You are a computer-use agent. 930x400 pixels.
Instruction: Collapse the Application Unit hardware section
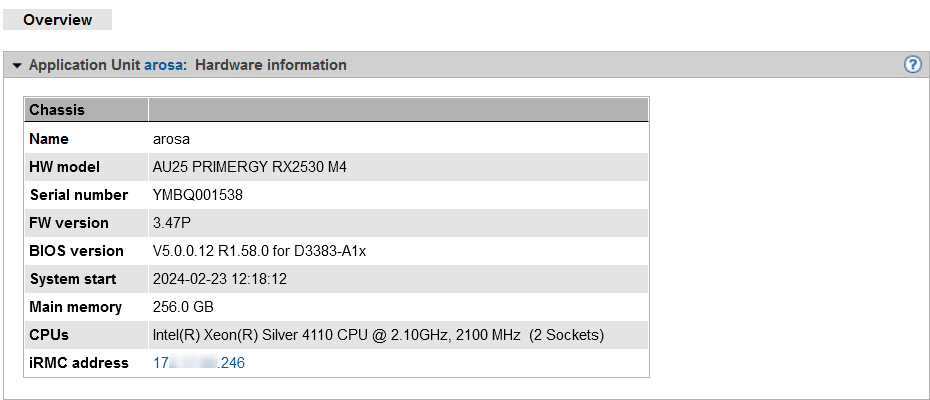point(16,66)
